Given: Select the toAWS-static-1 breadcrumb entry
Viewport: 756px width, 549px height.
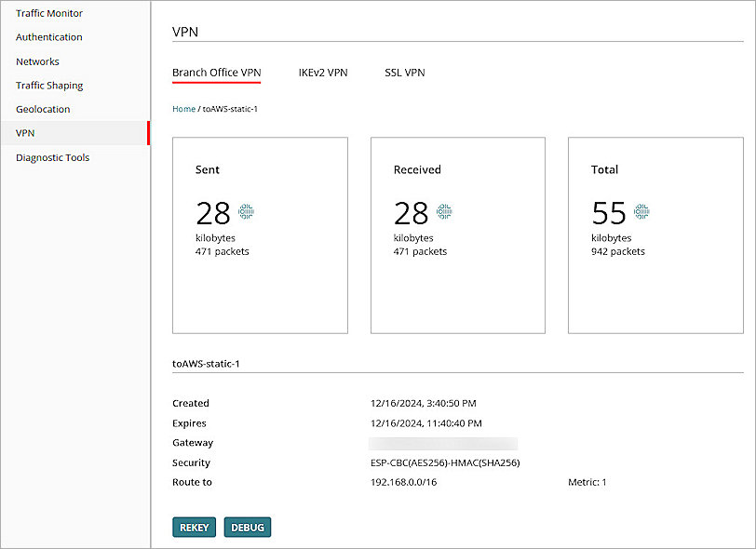Looking at the screenshot, I should (228, 108).
